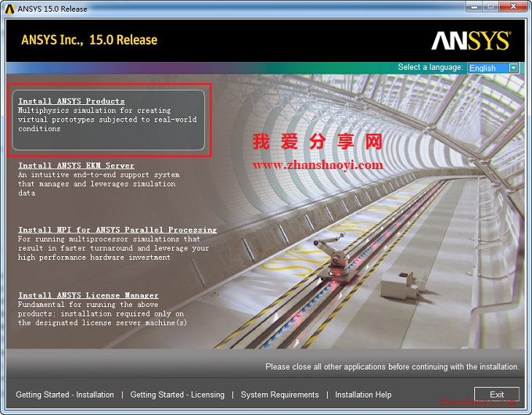Image resolution: width=532 pixels, height=415 pixels.
Task: Click the 'ANSYS Inc., 15.0 Release' heading
Action: pos(89,40)
